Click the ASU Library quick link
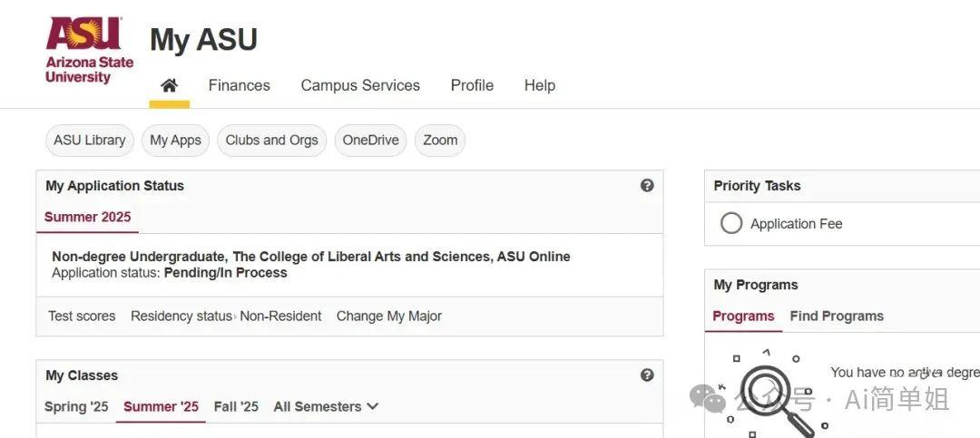This screenshot has height=438, width=980. click(x=90, y=141)
